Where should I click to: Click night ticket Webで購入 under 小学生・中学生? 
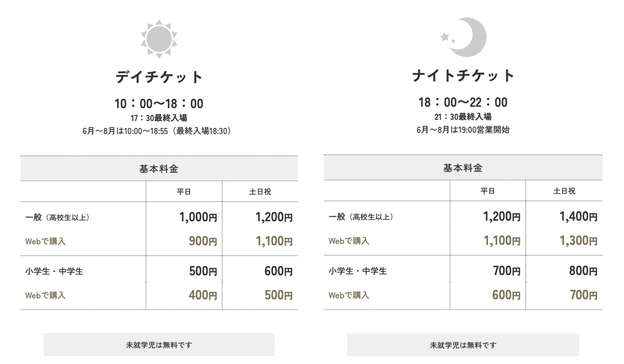349,295
